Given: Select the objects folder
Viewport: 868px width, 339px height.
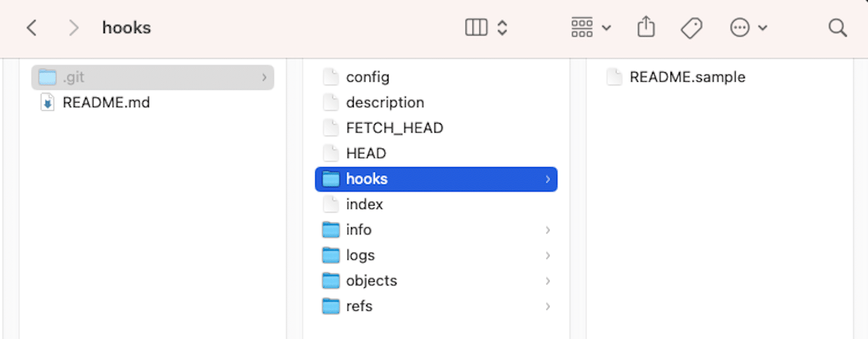Looking at the screenshot, I should click(371, 280).
